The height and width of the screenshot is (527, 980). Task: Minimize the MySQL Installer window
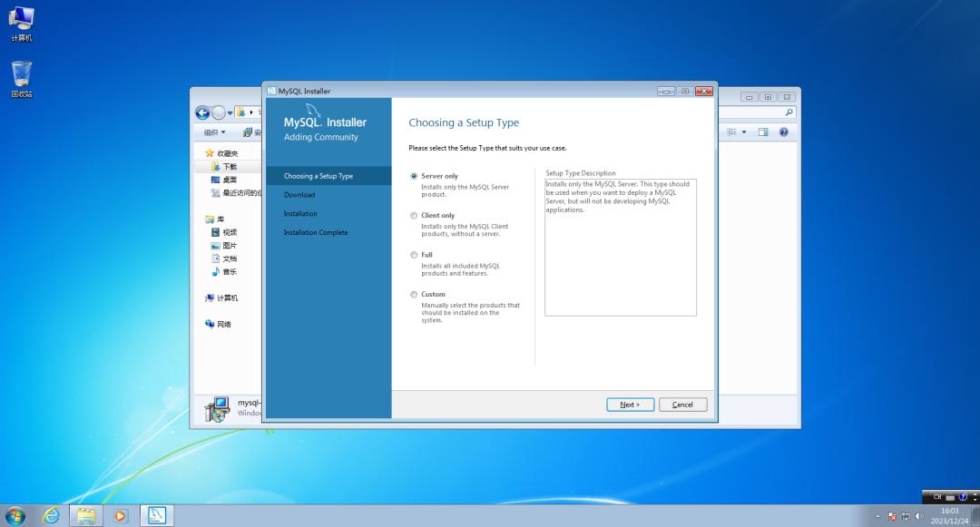pyautogui.click(x=666, y=92)
